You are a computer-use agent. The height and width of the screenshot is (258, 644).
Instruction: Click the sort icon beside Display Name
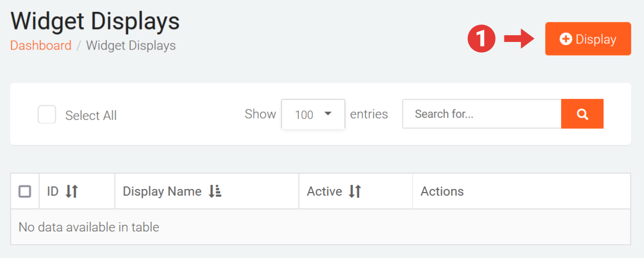pos(215,192)
